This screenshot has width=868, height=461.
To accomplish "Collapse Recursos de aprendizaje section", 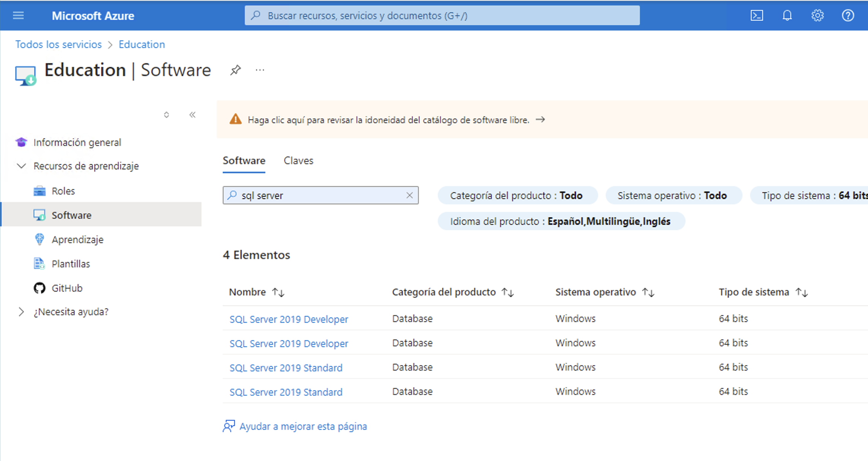I will coord(21,166).
